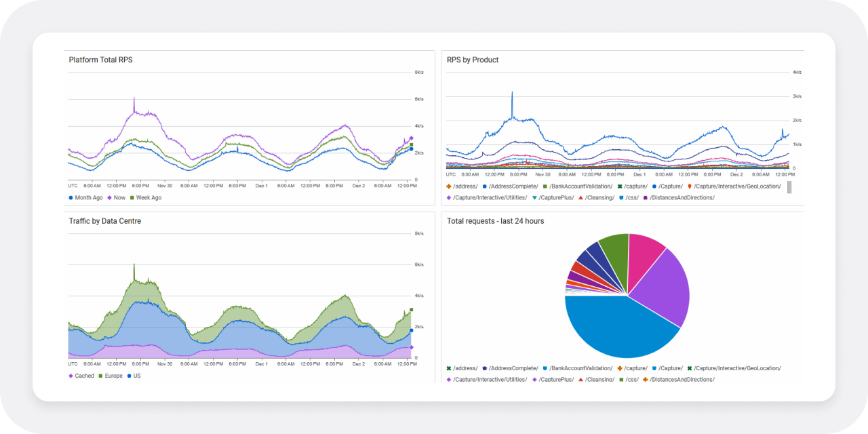The height and width of the screenshot is (434, 868).
Task: Open the Traffic by Data Centre panel title
Action: click(x=104, y=221)
